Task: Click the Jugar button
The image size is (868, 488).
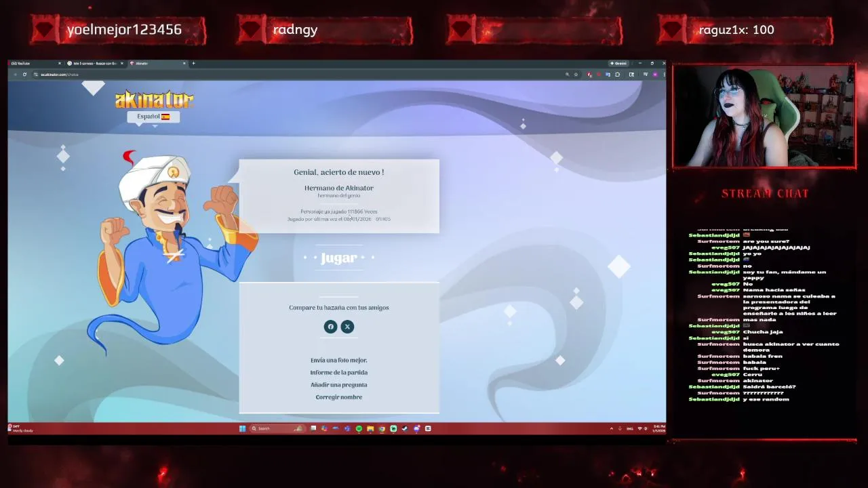Action: pos(338,258)
